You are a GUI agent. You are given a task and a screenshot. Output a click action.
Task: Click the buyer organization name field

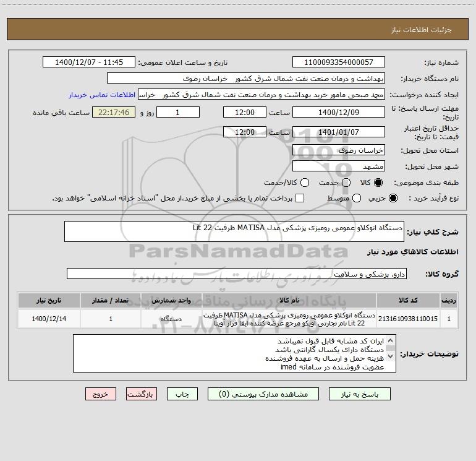[246, 78]
